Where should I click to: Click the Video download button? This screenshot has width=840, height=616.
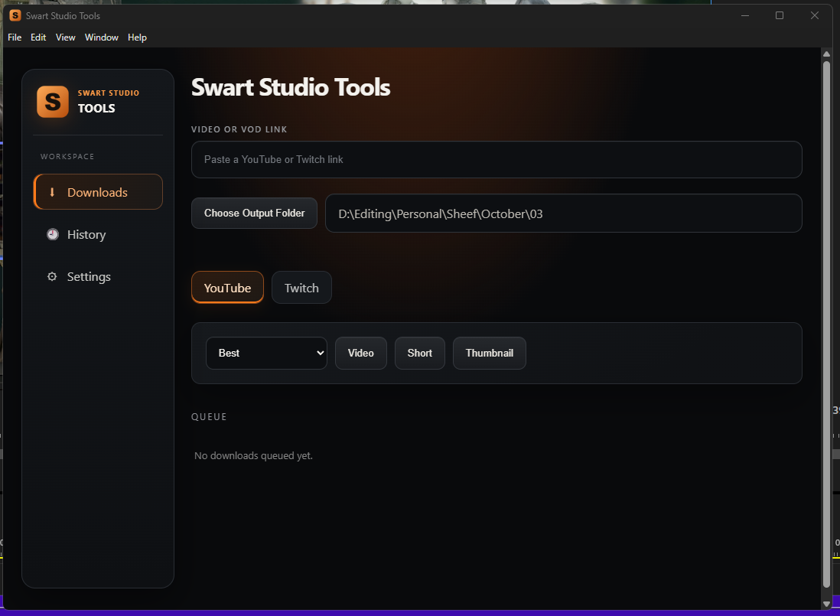[361, 353]
